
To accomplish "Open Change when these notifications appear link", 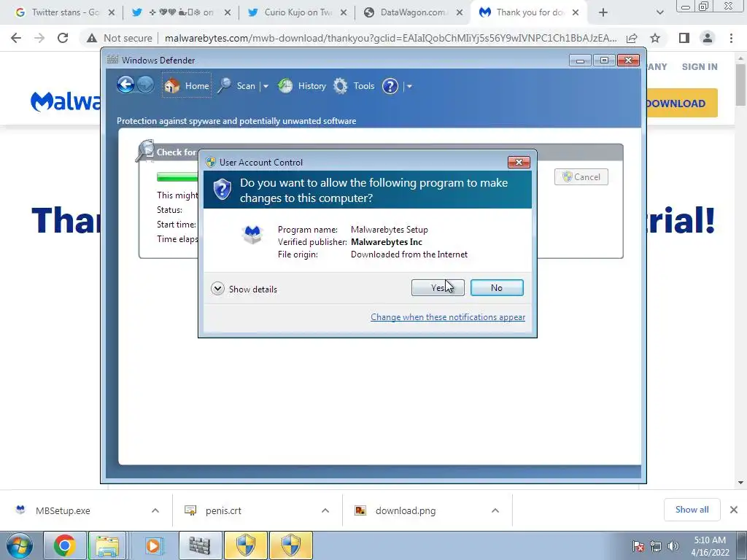I will (448, 317).
